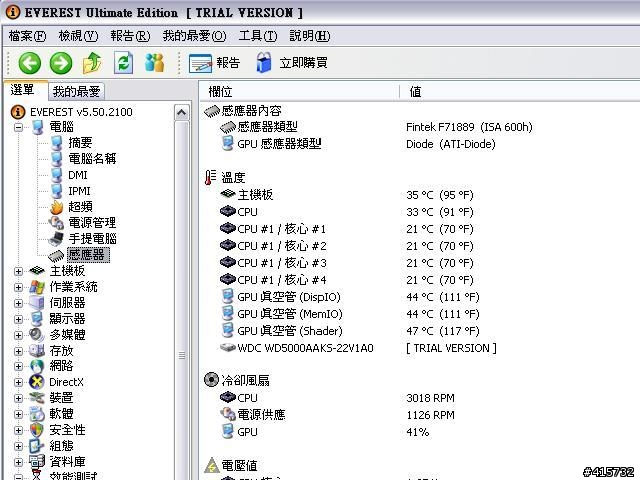Go up one level with folder arrow icon

coord(92,63)
